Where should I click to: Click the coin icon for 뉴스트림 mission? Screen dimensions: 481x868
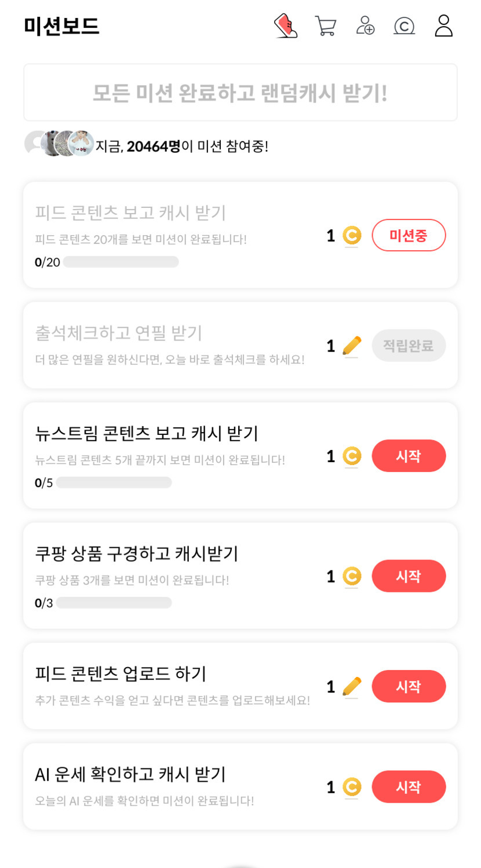pyautogui.click(x=352, y=456)
